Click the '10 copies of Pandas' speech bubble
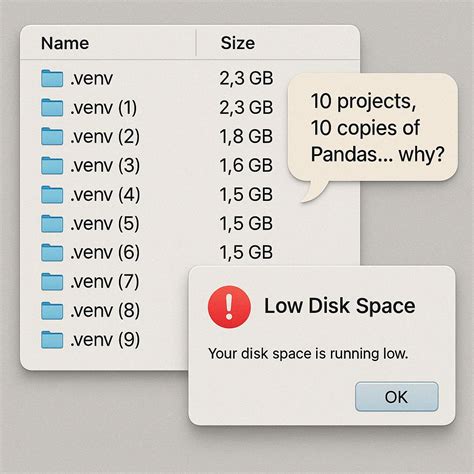474x474 pixels. [373, 128]
